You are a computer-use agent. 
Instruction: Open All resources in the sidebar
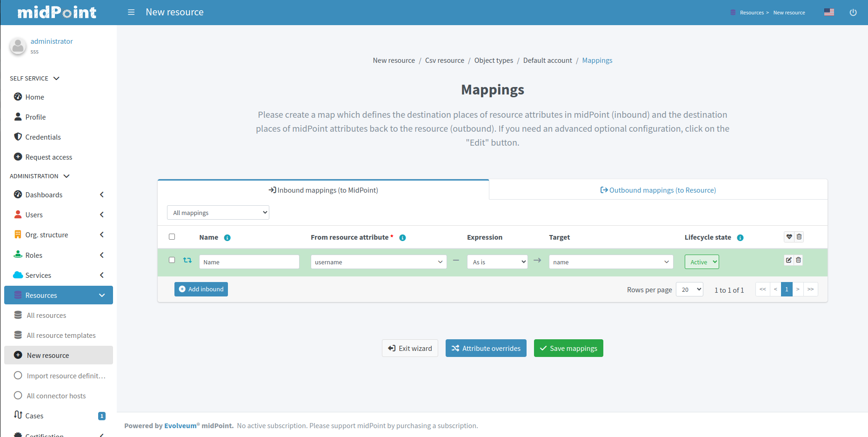pyautogui.click(x=47, y=316)
